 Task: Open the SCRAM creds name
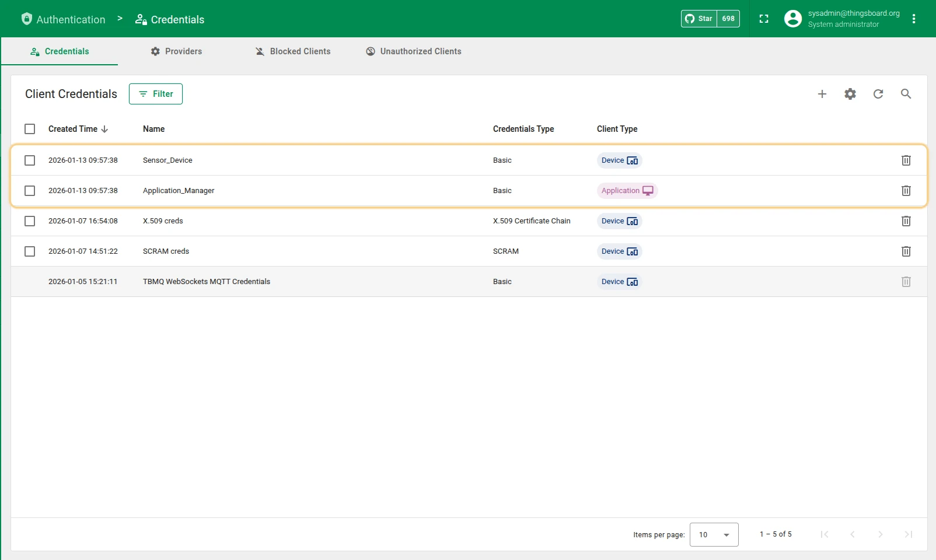pos(166,251)
